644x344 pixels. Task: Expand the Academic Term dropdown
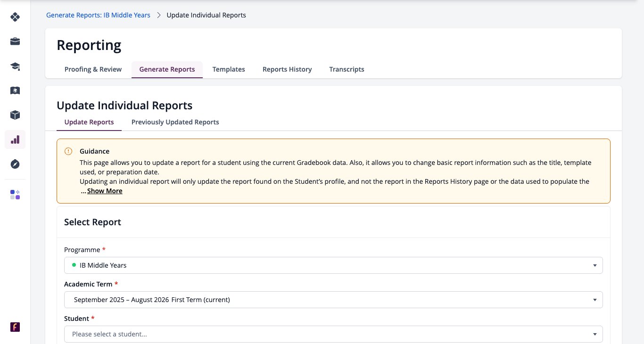click(333, 300)
